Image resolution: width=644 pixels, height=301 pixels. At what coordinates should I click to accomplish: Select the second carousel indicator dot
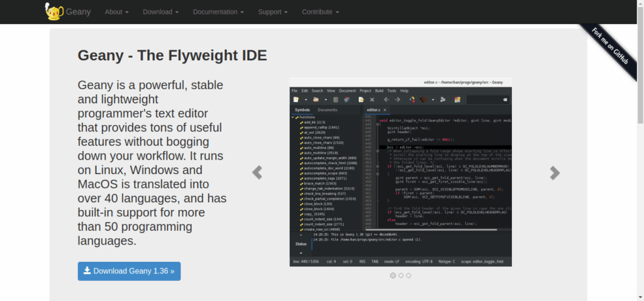pos(401,275)
